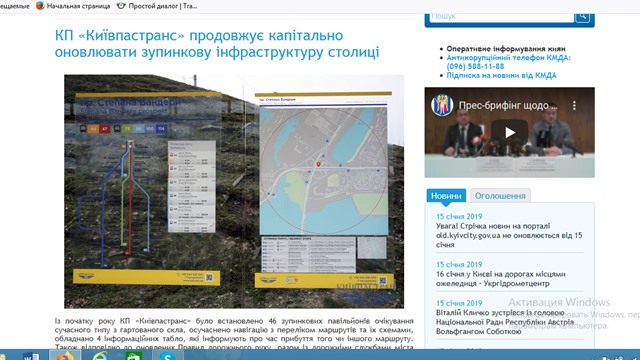Click the first 15 січня 2019 date
640x360 pixels.
tap(459, 217)
